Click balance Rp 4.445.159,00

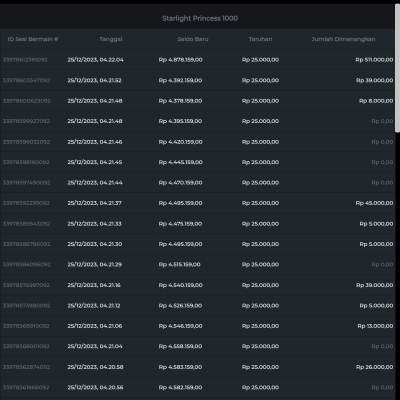click(180, 162)
